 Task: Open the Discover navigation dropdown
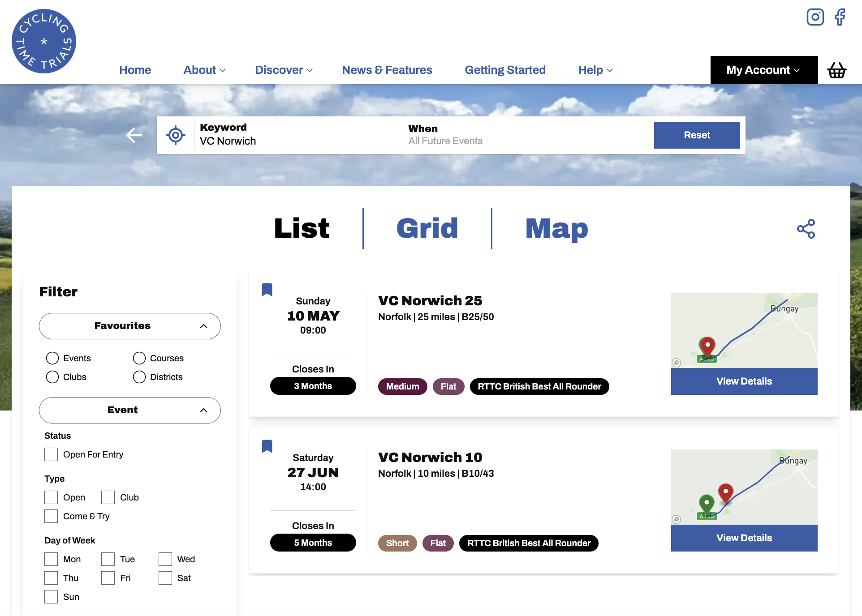(284, 70)
